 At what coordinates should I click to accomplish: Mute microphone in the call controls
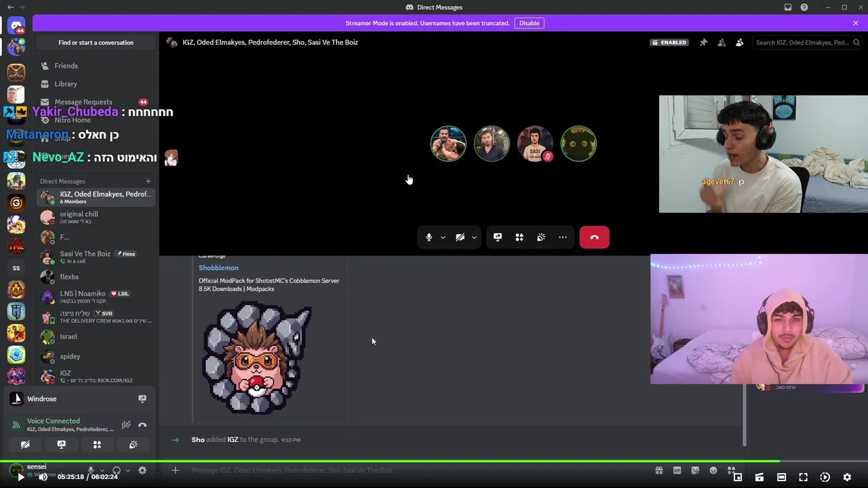[429, 237]
